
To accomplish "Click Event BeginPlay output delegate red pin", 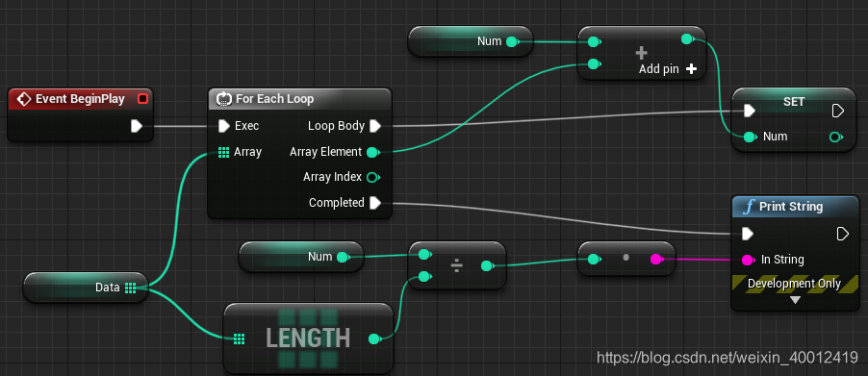I will [x=142, y=99].
